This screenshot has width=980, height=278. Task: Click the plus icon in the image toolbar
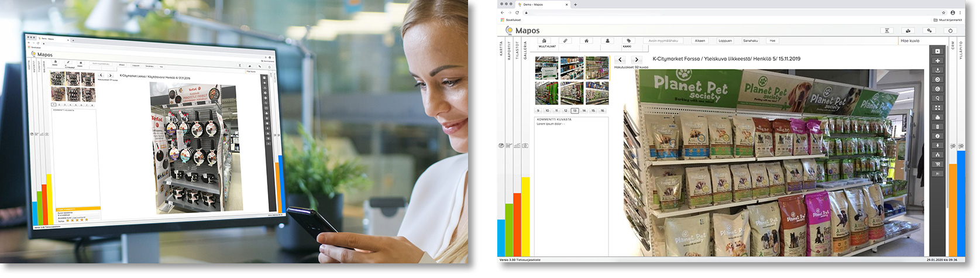pos(938,61)
